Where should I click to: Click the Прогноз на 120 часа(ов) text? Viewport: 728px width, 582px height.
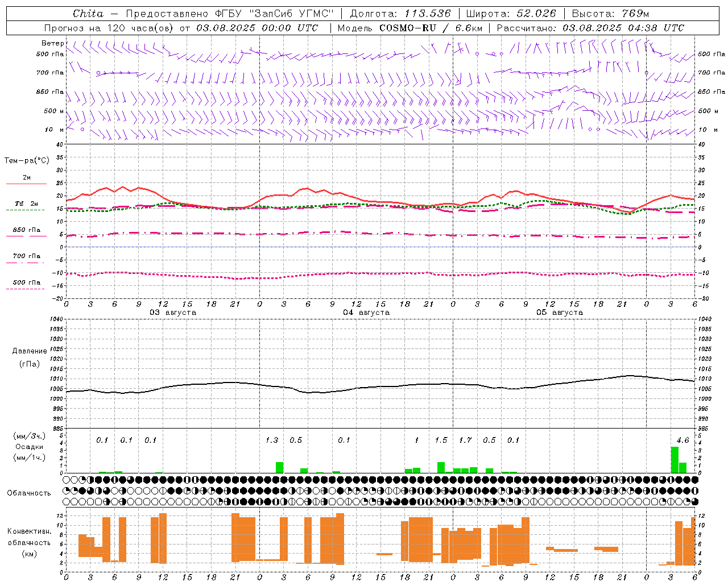pos(110,28)
